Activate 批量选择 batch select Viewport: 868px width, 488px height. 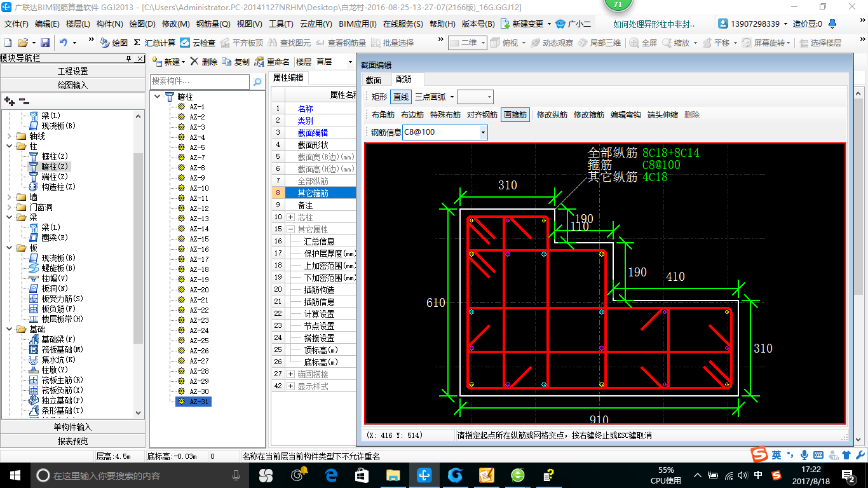[x=392, y=43]
